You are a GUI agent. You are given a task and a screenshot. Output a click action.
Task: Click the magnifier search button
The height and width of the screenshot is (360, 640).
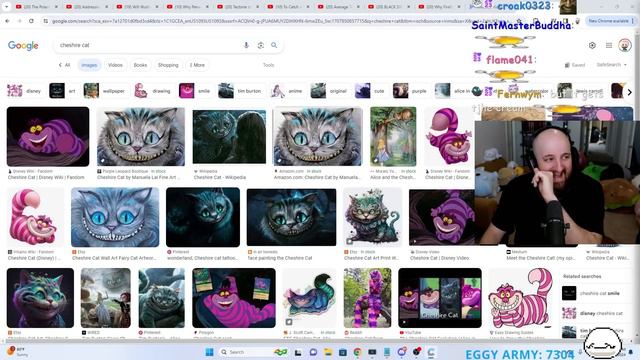pyautogui.click(x=274, y=45)
